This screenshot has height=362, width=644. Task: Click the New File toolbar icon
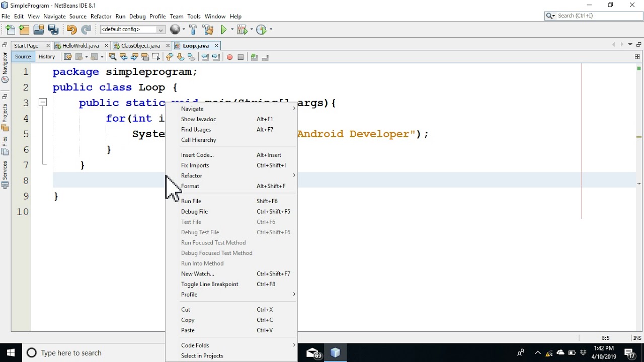click(x=11, y=30)
